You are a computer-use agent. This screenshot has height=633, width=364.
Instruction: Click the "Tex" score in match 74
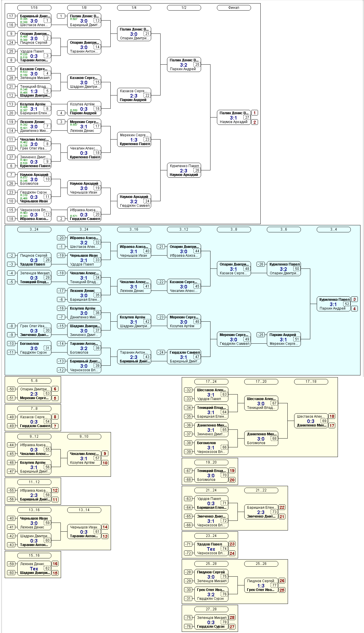tap(211, 549)
